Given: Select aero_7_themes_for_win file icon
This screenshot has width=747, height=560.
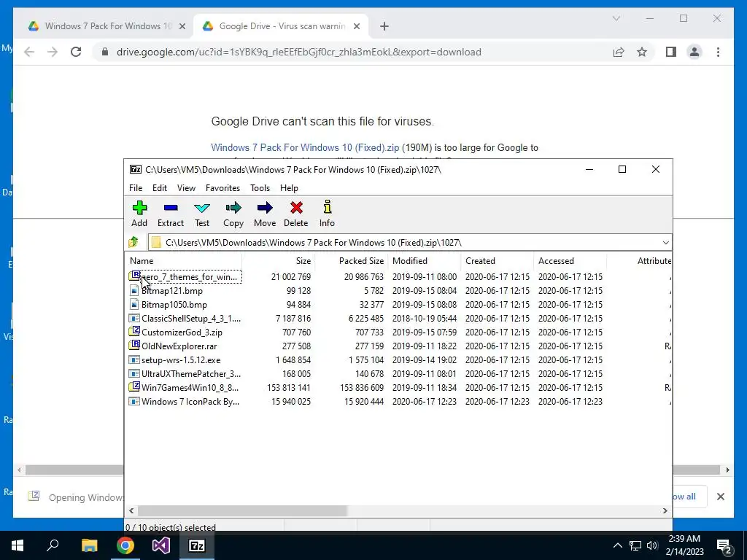Looking at the screenshot, I should point(134,276).
